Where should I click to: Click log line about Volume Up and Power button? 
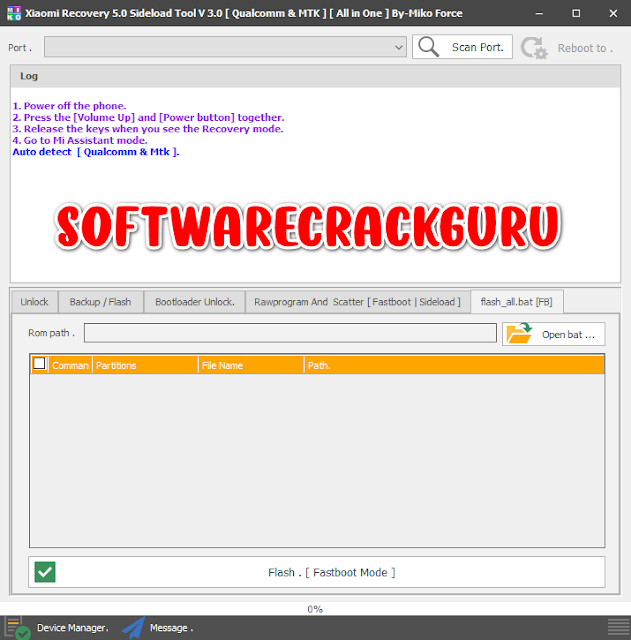pyautogui.click(x=148, y=118)
